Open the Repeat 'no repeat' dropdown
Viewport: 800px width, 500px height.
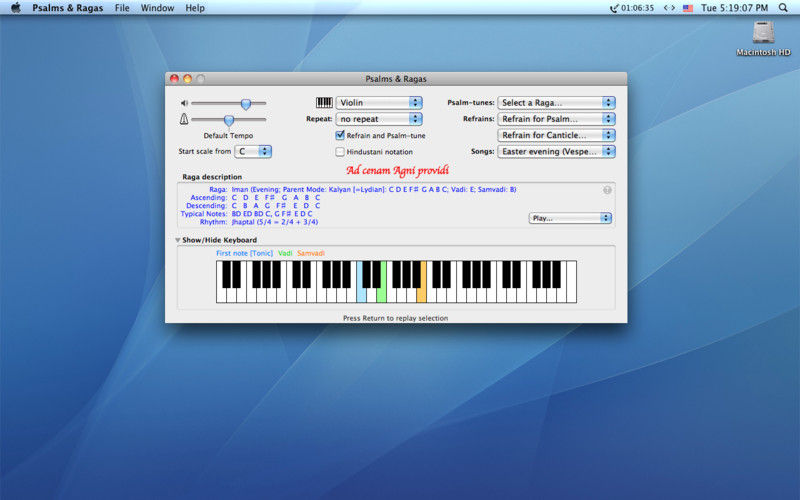coord(379,119)
